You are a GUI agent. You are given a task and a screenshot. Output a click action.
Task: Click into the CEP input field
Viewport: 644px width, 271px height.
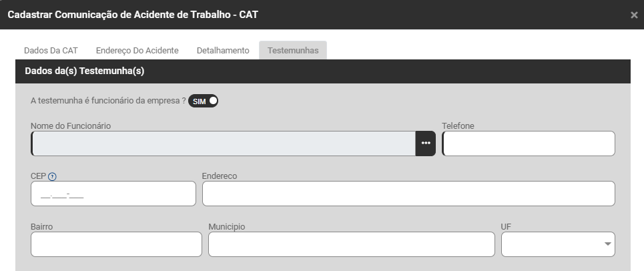pos(113,194)
